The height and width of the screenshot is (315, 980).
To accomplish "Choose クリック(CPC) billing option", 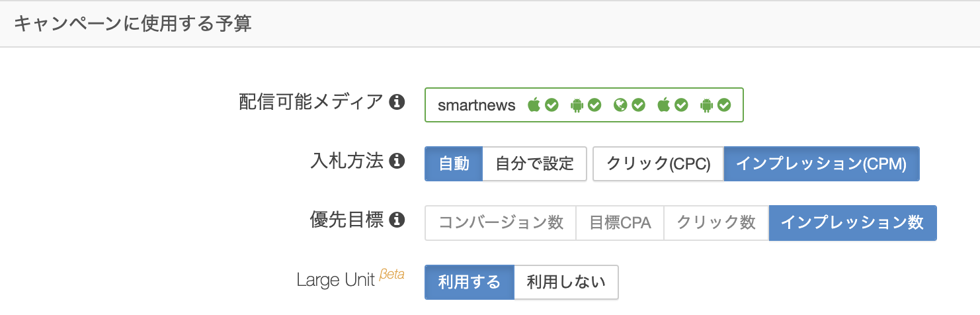I will (658, 163).
